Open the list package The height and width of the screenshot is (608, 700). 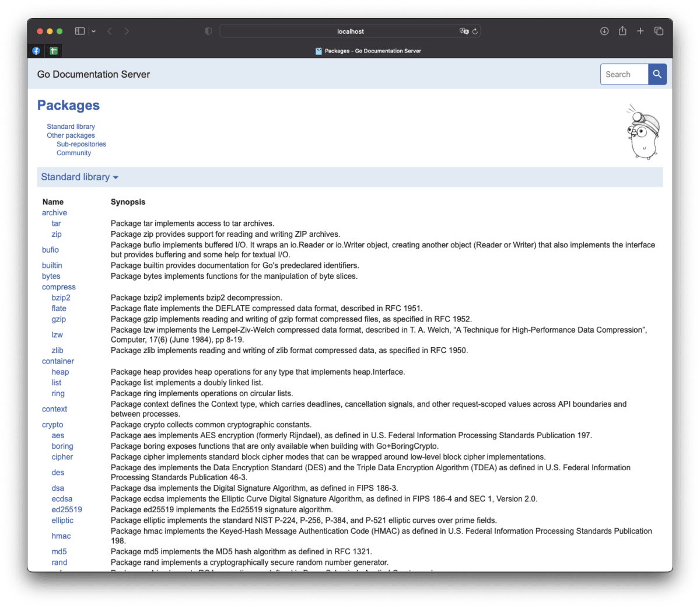(56, 383)
